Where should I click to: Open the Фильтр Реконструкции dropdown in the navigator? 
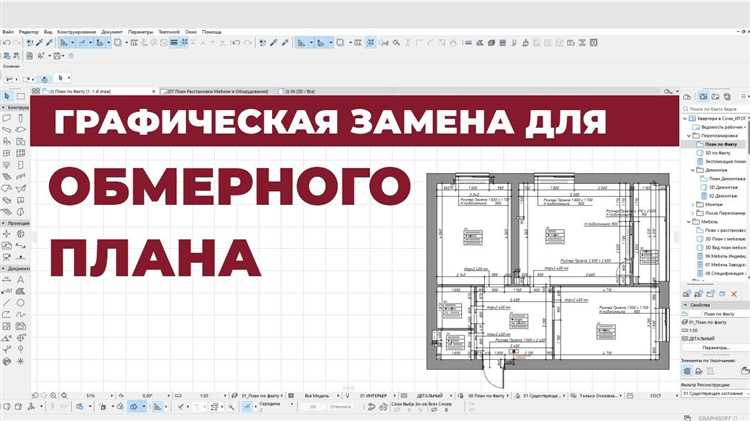point(716,393)
